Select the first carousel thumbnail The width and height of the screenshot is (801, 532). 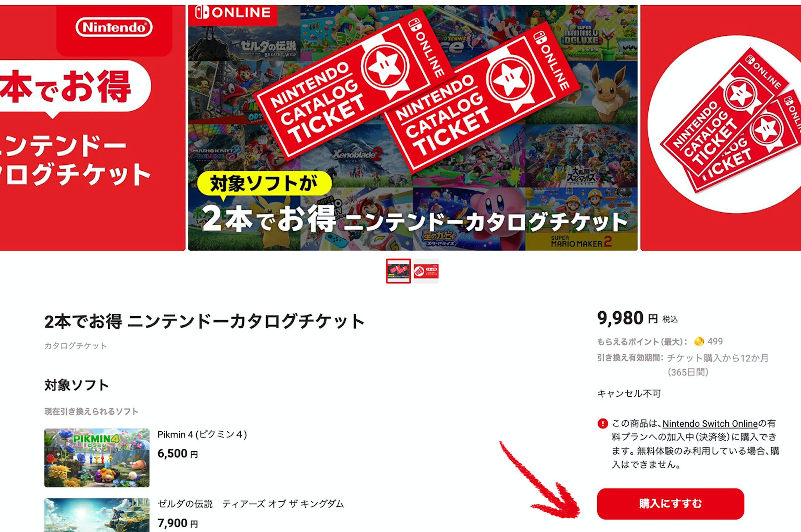pyautogui.click(x=398, y=271)
